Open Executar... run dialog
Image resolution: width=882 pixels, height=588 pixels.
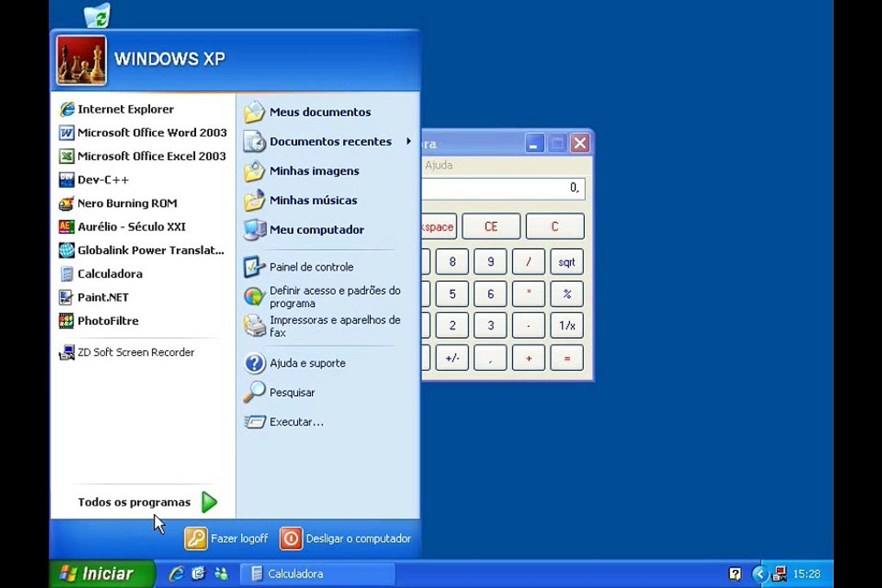pos(284,422)
